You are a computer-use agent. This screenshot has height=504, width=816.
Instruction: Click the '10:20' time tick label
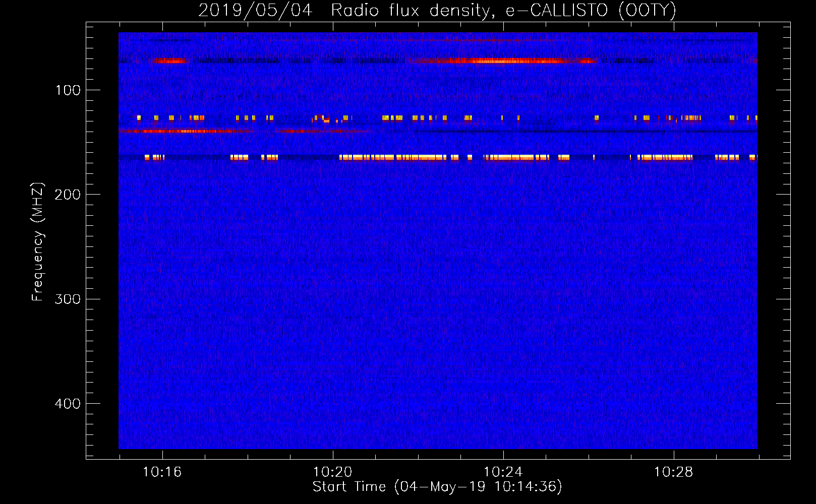[x=332, y=472]
